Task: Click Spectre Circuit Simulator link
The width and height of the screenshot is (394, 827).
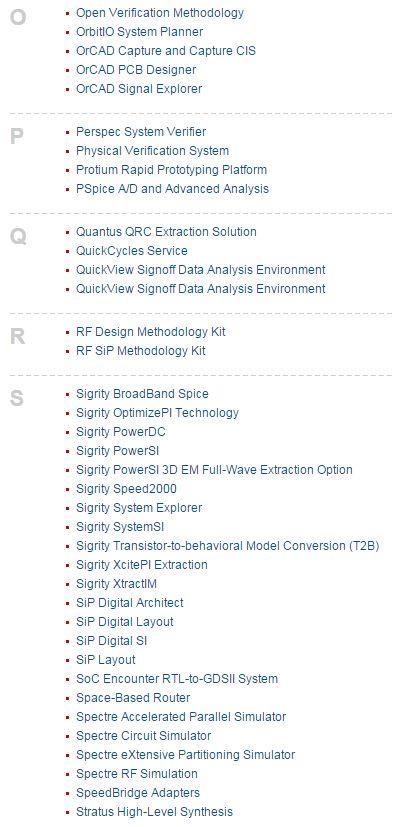Action: (x=143, y=736)
